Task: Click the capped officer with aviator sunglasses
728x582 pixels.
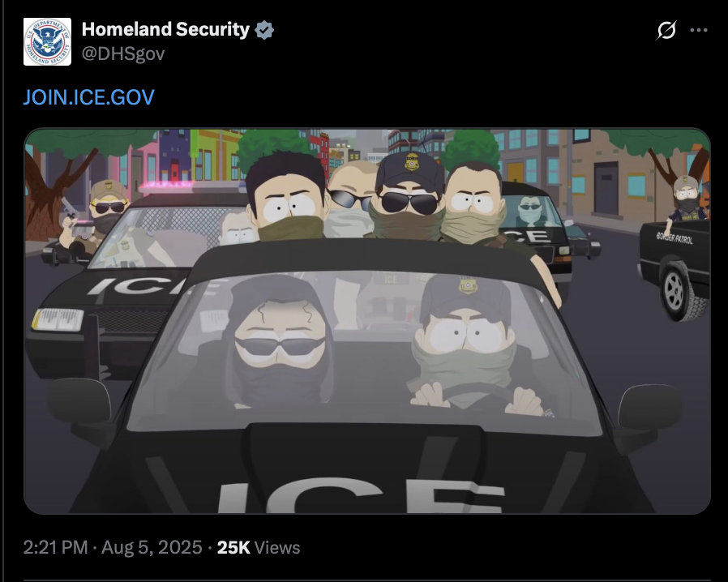Action: coord(409,195)
